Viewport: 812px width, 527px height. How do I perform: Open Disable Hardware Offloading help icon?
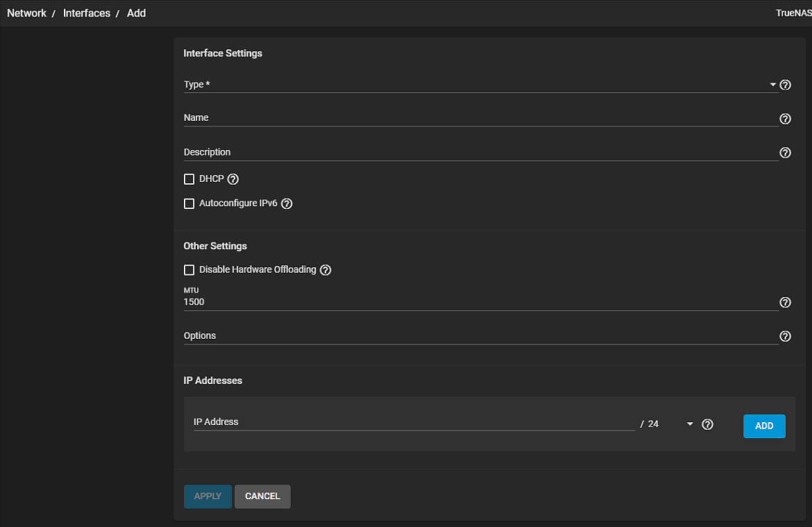click(x=325, y=270)
